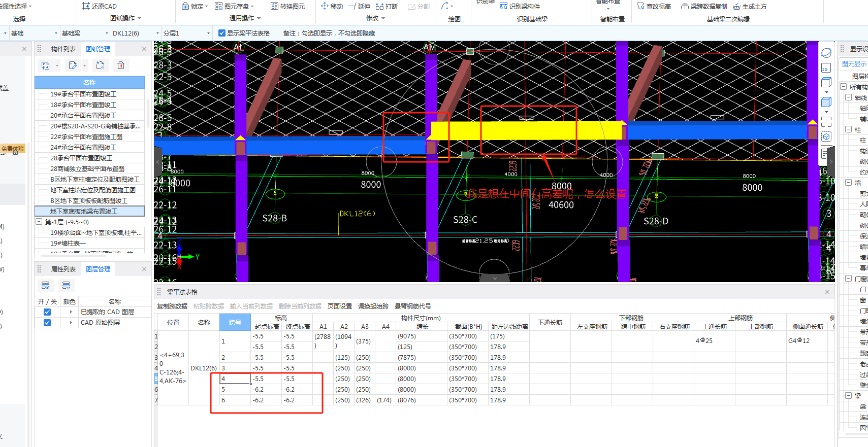Click the arc drawing tool icon
Screen dimensions: 868x447
coord(444,6)
